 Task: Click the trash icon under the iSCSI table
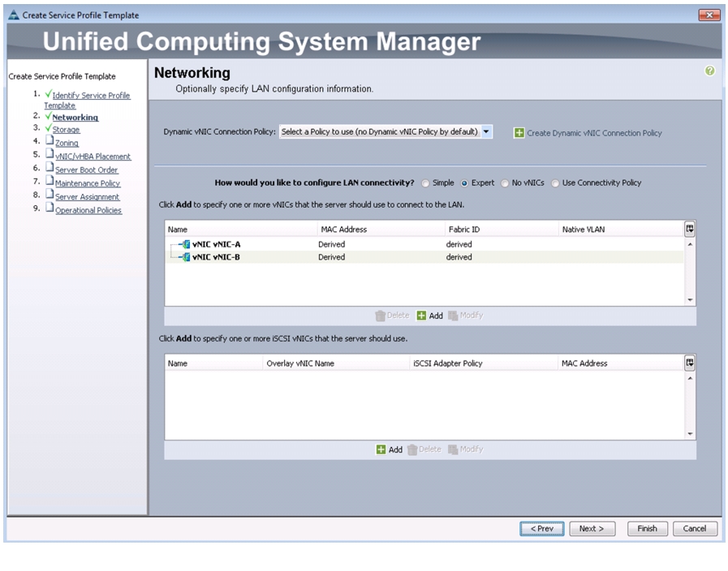point(411,450)
